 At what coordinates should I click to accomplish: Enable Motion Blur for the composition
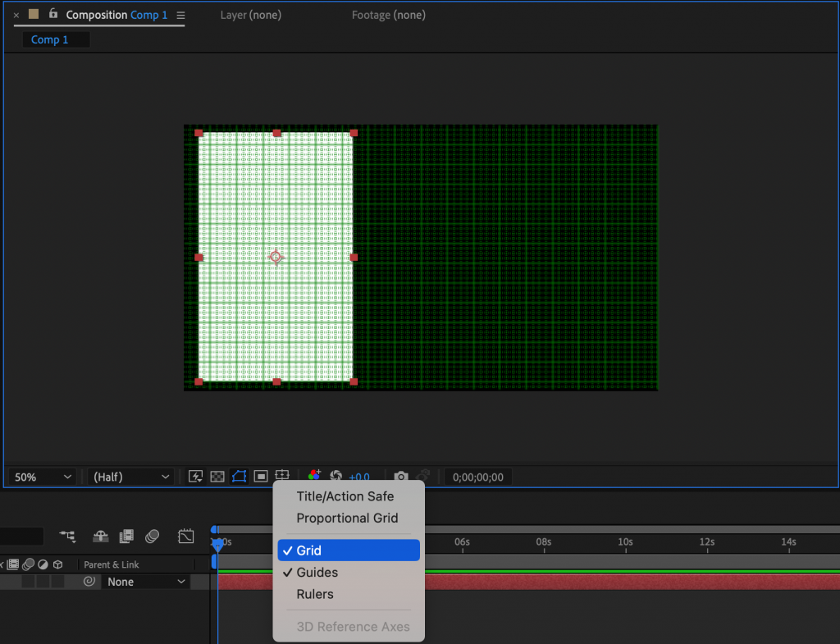[153, 537]
